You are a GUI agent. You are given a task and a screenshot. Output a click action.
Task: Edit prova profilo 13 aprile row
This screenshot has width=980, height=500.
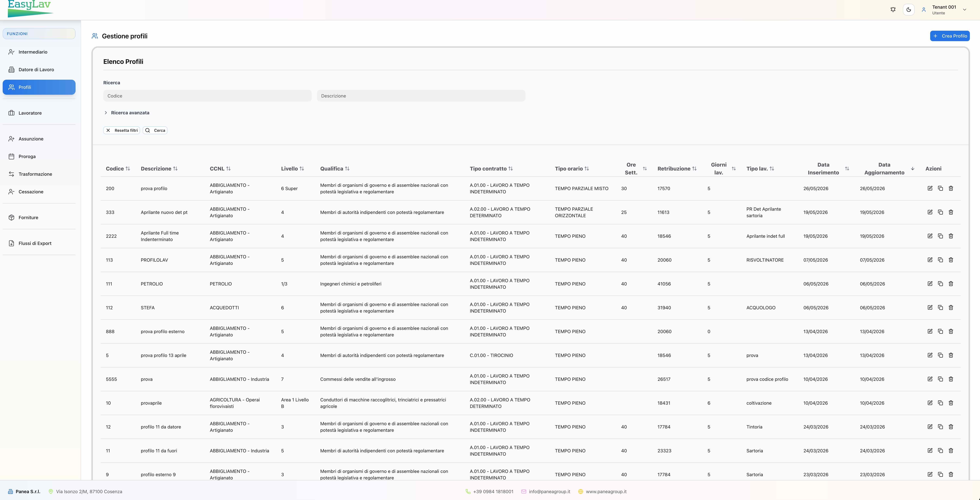[x=930, y=355]
